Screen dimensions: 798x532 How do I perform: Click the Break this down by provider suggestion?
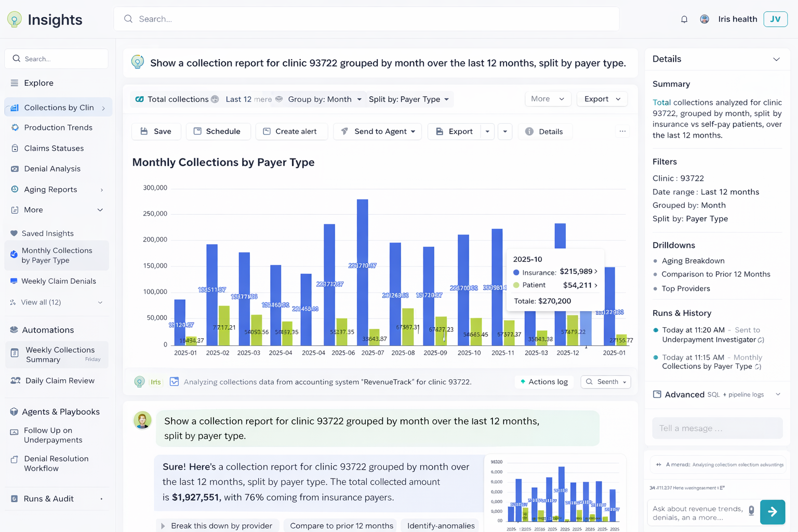(x=218, y=525)
